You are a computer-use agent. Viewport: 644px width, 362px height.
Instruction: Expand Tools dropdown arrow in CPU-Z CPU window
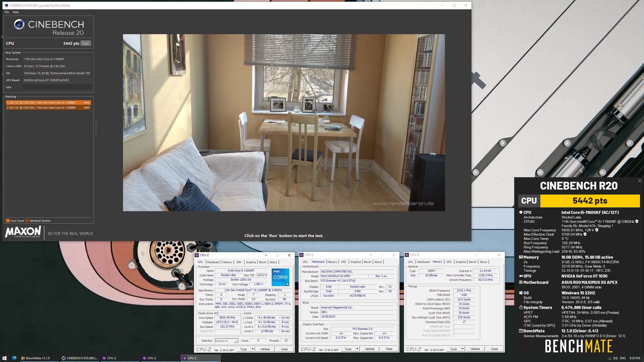coord(253,349)
